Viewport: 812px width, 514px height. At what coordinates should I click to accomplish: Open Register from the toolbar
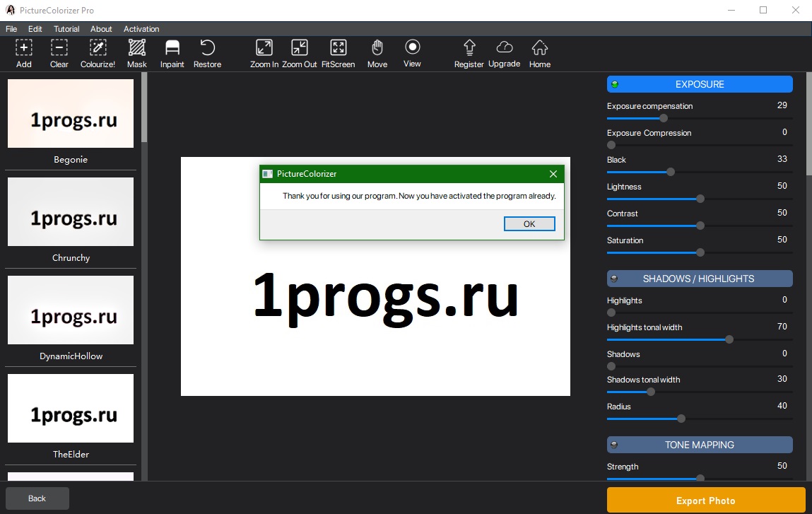coord(469,47)
